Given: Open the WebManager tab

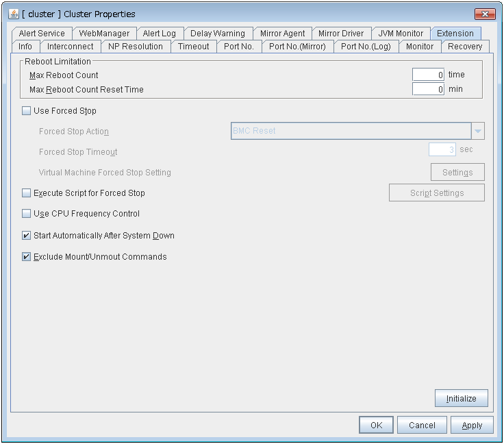Looking at the screenshot, I should click(104, 34).
